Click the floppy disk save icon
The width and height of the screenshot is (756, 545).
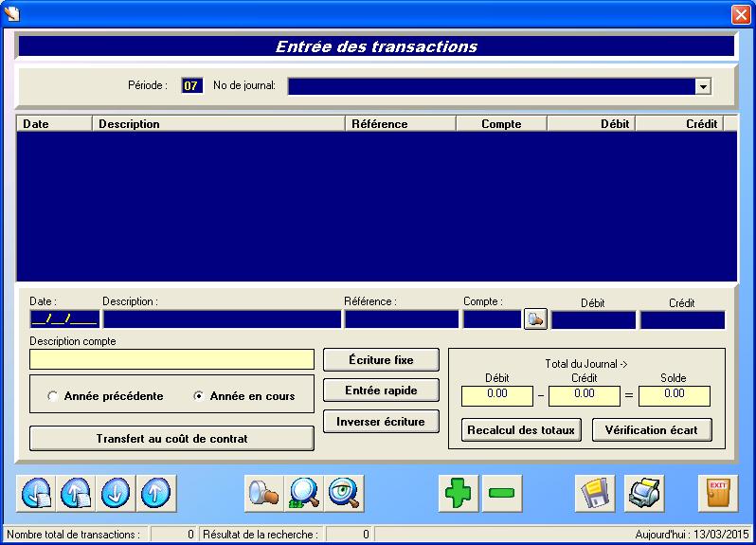[596, 493]
